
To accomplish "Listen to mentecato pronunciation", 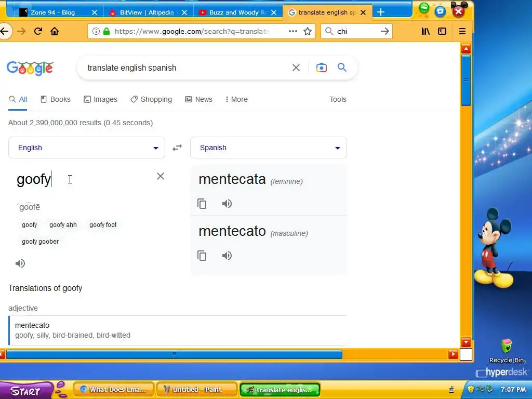I will [x=227, y=256].
